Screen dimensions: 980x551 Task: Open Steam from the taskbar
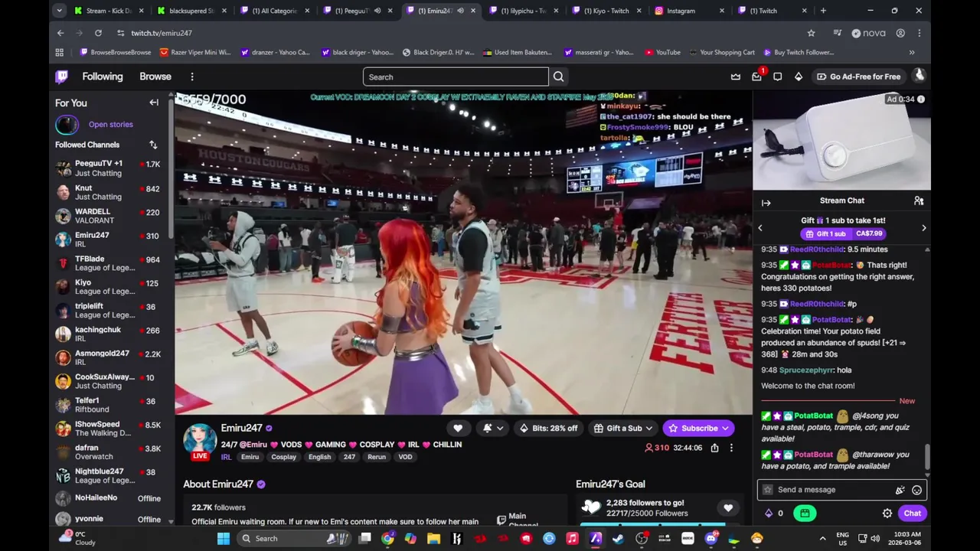click(x=618, y=538)
